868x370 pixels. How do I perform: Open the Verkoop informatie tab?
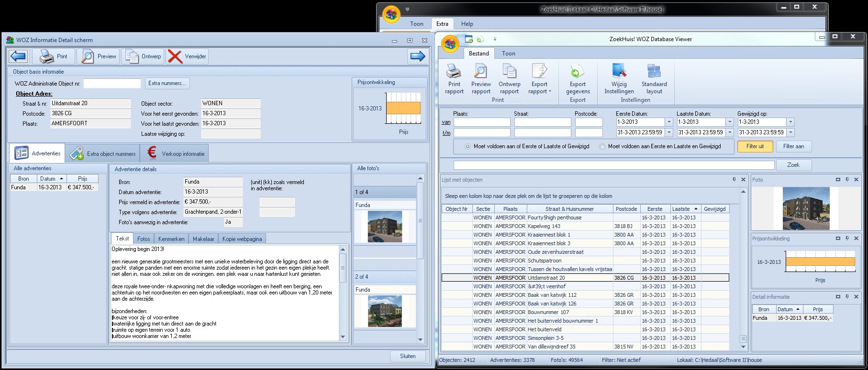[175, 154]
